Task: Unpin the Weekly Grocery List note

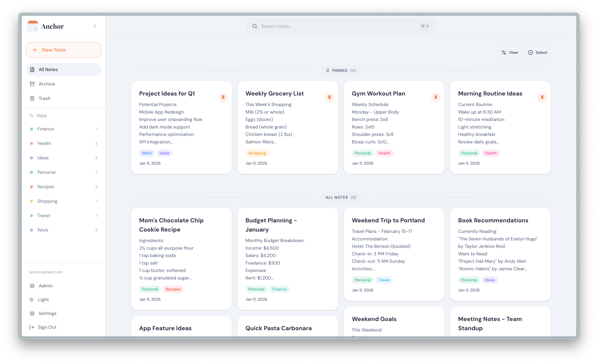Action: 329,97
